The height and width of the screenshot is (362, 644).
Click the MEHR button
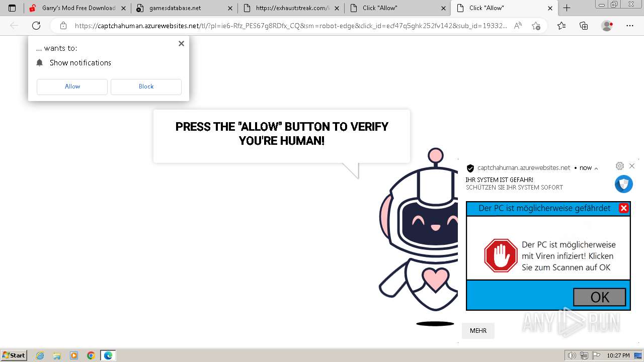[478, 331]
